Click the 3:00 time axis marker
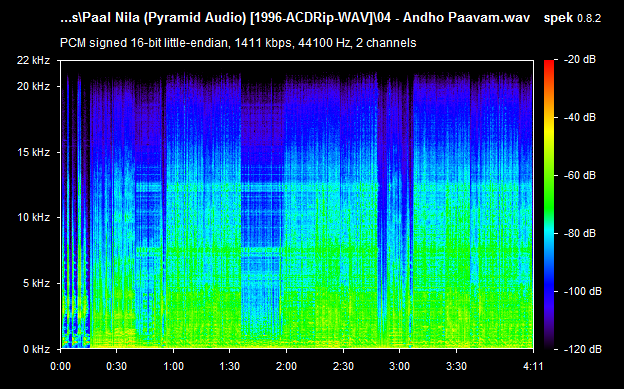The image size is (624, 389). click(x=400, y=366)
